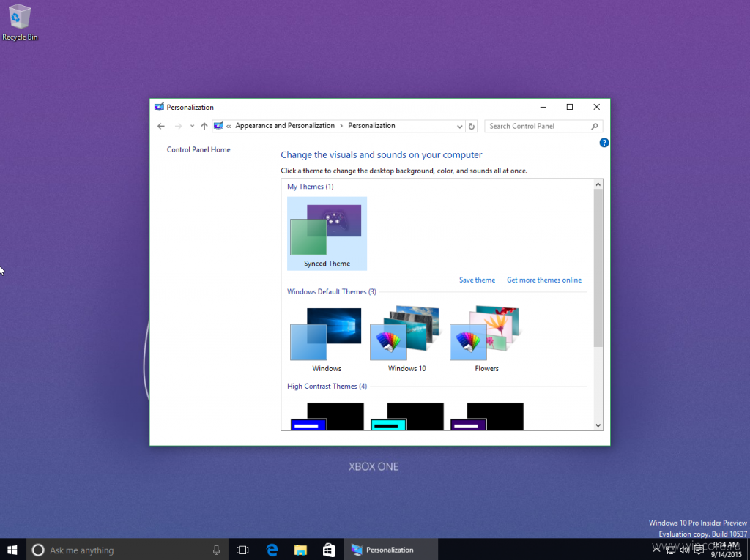The width and height of the screenshot is (750, 560).
Task: Open the Action Center notification icon
Action: coord(699,550)
